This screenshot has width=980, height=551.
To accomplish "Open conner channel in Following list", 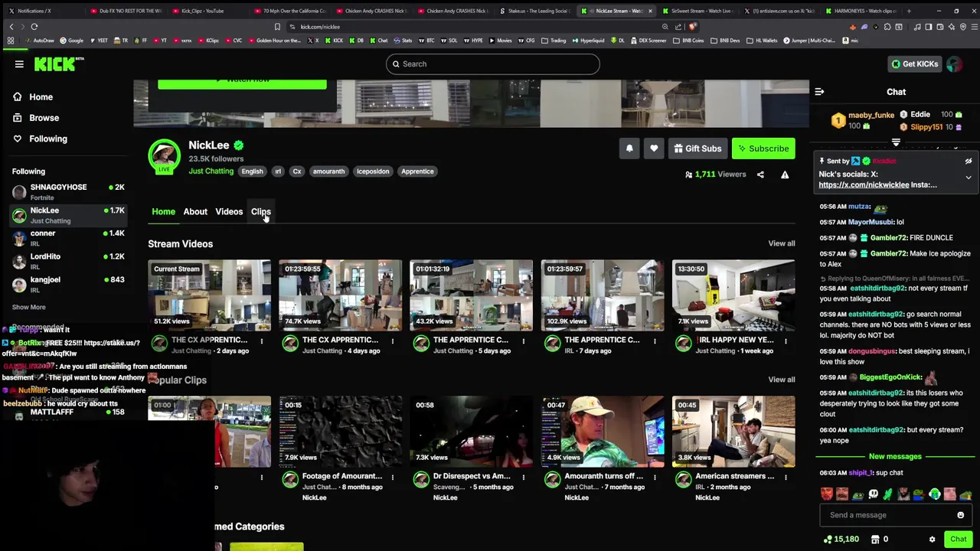I will coord(67,238).
